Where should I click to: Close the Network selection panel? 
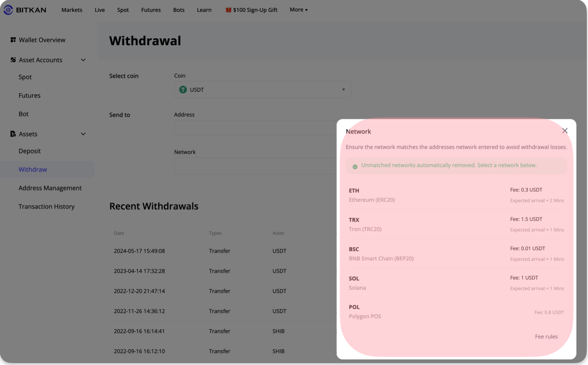(565, 131)
